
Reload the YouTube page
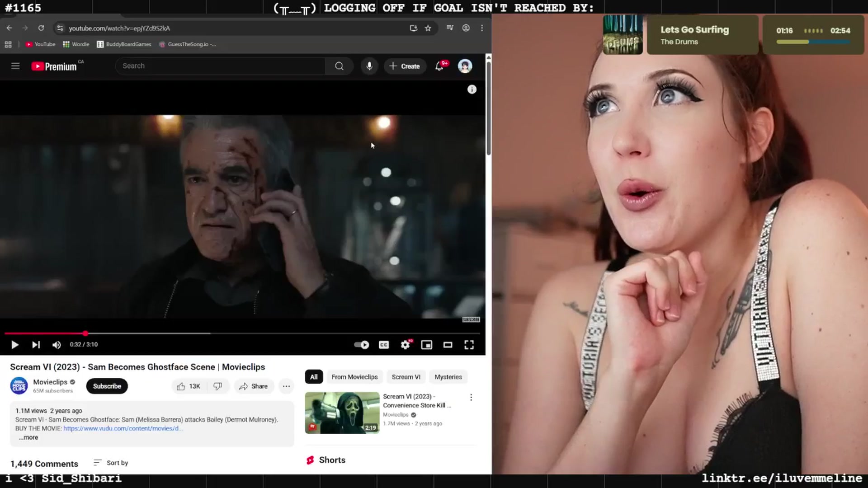41,28
